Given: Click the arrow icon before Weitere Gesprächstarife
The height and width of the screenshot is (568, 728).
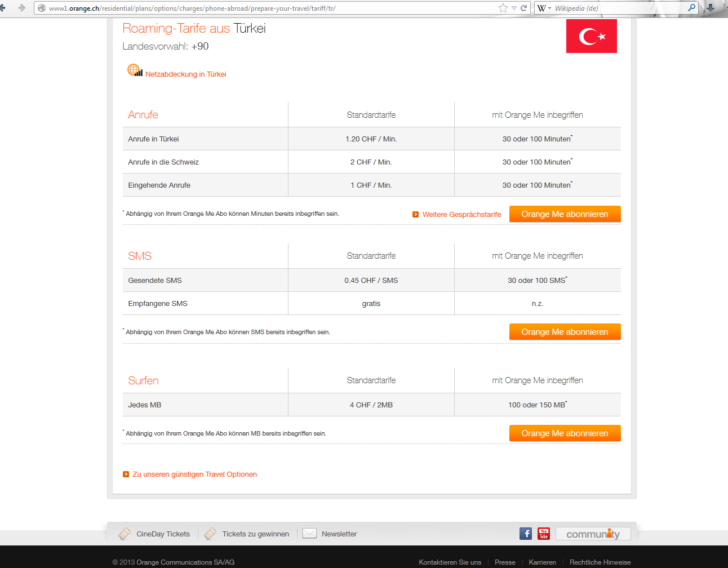Looking at the screenshot, I should [x=415, y=214].
